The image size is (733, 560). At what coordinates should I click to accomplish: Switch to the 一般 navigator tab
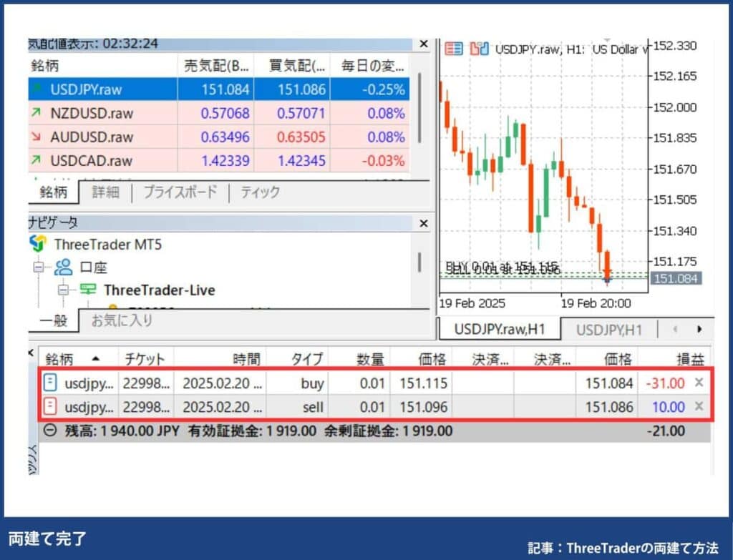point(53,320)
